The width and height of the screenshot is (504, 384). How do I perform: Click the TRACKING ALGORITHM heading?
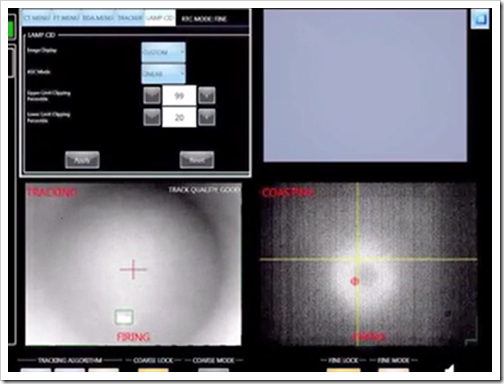click(70, 360)
